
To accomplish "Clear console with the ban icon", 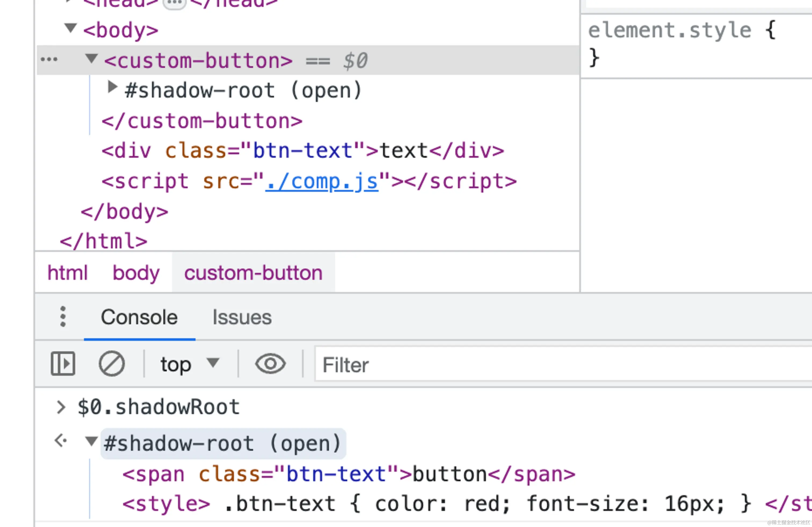I will [111, 363].
